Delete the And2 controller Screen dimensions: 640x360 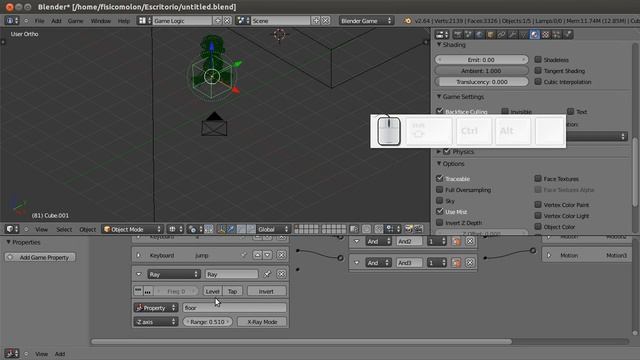click(x=470, y=241)
